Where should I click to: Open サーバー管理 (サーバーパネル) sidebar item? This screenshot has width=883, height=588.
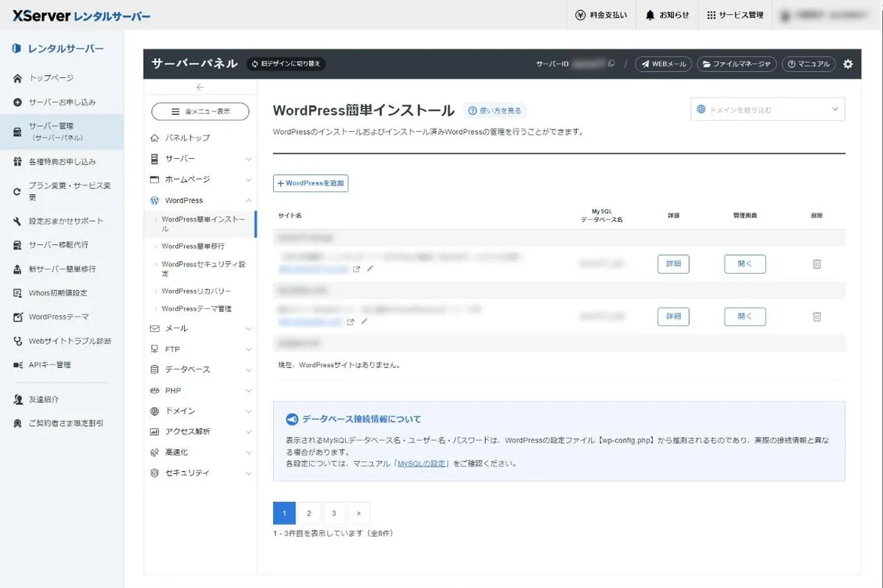click(x=62, y=132)
